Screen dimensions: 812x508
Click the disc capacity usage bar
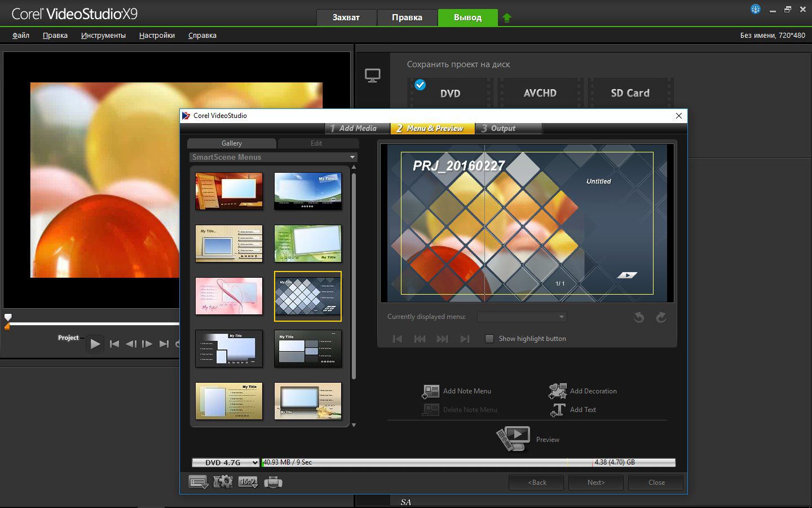[468, 462]
